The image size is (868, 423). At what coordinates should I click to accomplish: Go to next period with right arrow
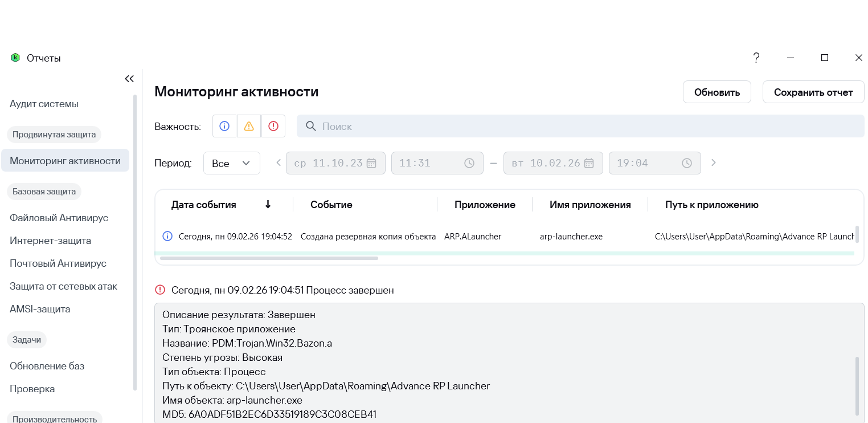(714, 163)
